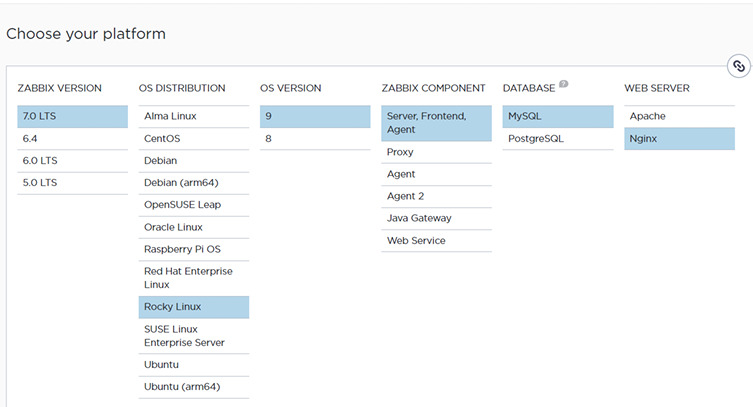Select Server, Frontend, Agent component

[x=437, y=123]
